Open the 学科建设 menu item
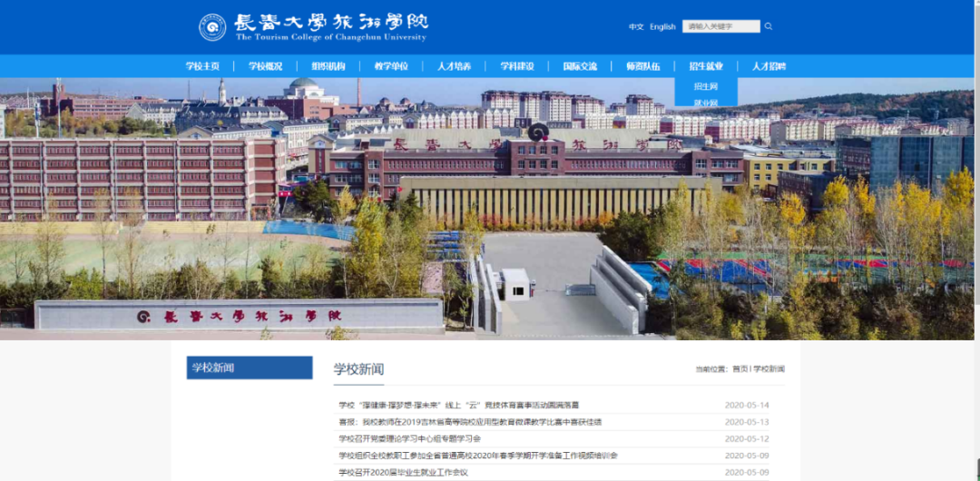This screenshot has height=481, width=980. (x=517, y=66)
